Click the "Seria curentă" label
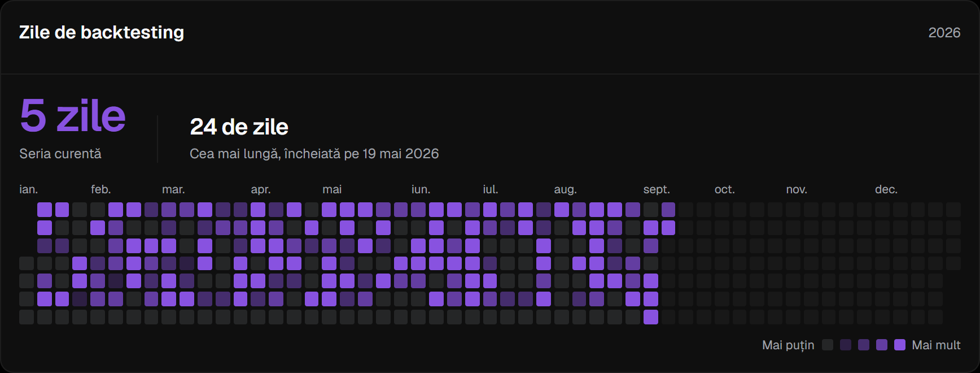Screen dimensions: 980x373 [60, 154]
